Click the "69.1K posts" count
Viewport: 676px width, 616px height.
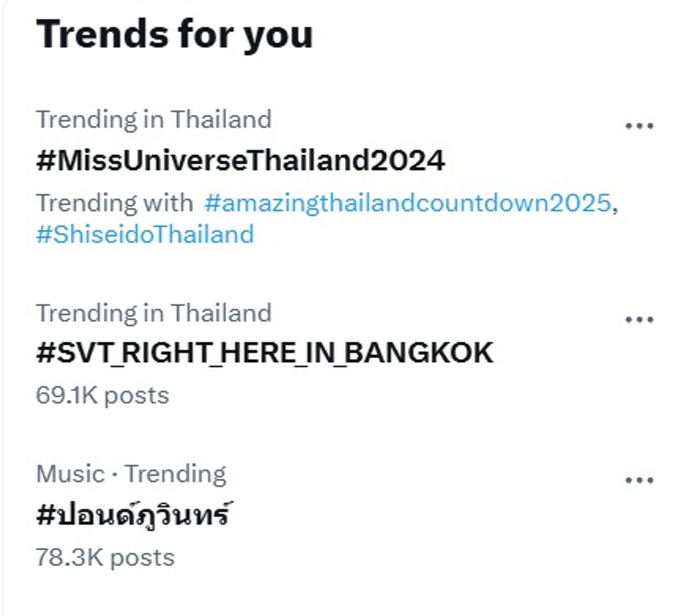point(102,395)
